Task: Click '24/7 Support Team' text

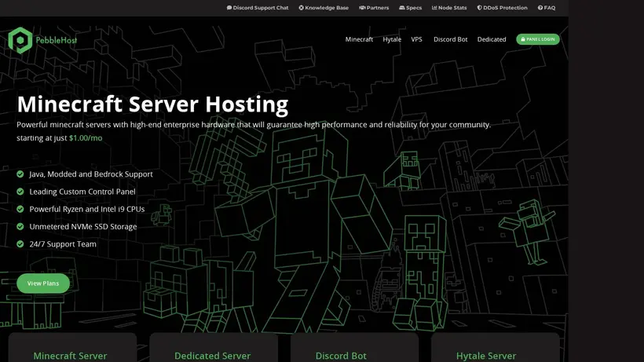Action: (63, 243)
